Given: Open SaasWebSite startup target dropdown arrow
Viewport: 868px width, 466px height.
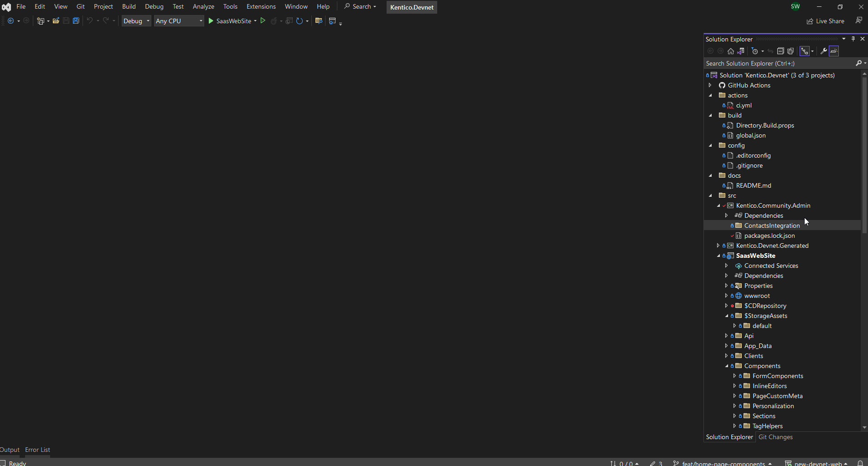Looking at the screenshot, I should pyautogui.click(x=255, y=21).
